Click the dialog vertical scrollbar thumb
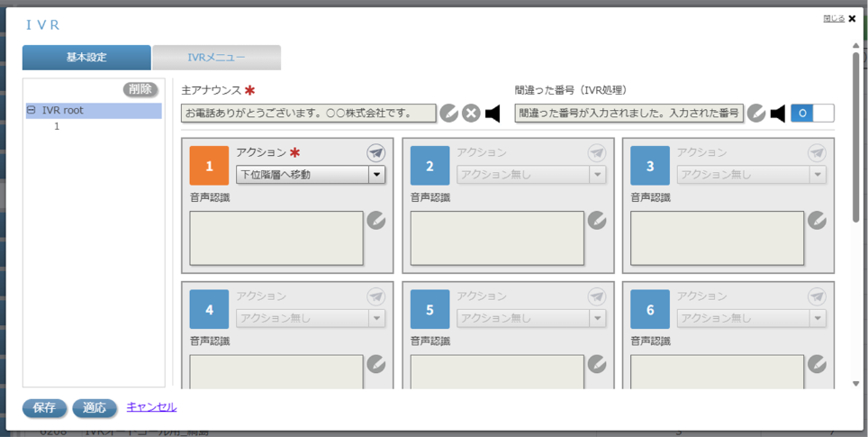Screen dimensions: 868x437 click(855, 137)
